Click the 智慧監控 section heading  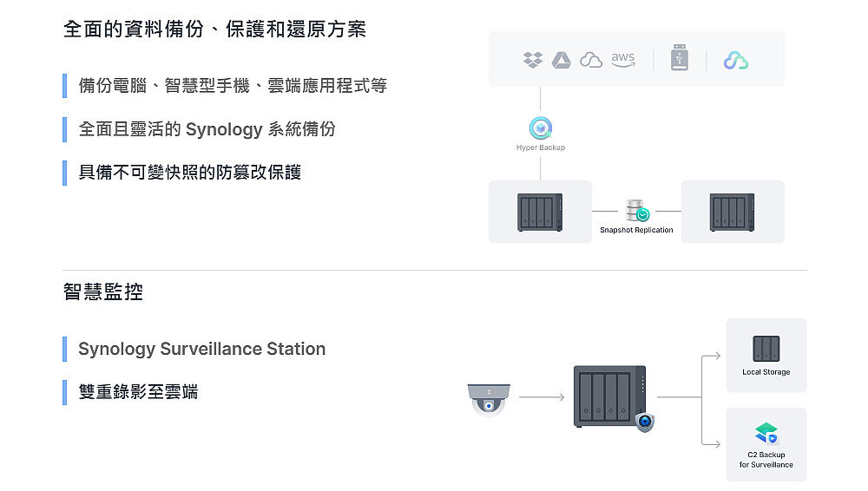(x=103, y=292)
